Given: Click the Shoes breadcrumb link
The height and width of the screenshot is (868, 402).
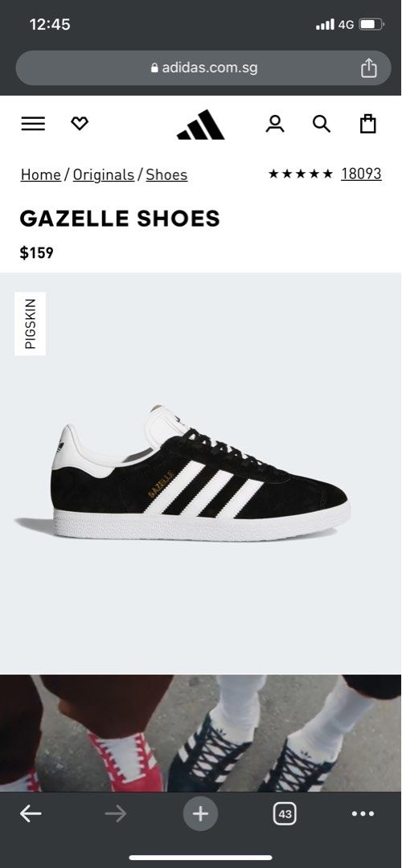Looking at the screenshot, I should pos(166,175).
